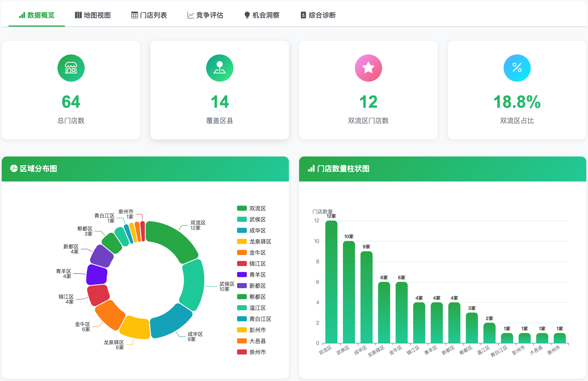Click pie chart icon beside 区域分布图

pos(14,168)
